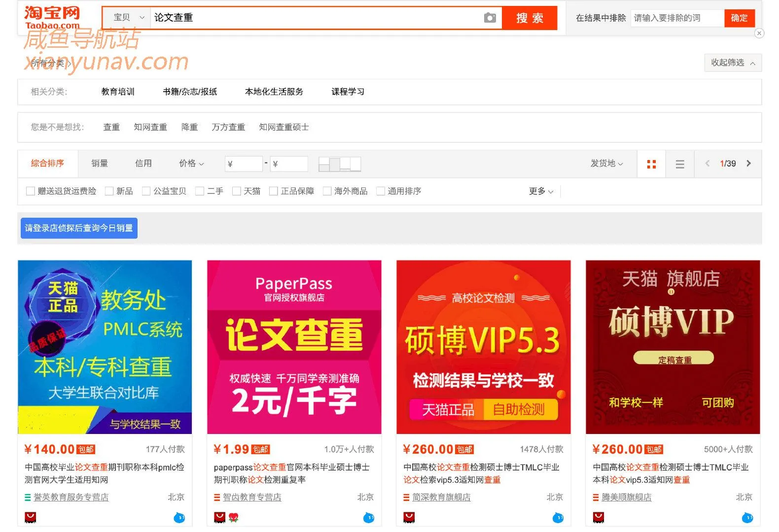Click shop icon beside 腾美顺旗舰店

596,498
